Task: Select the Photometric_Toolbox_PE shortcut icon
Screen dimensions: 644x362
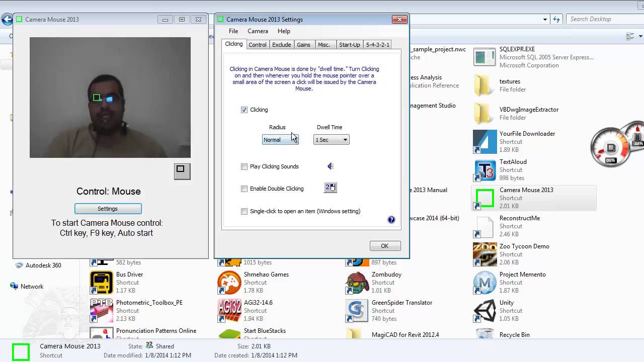Action: [102, 311]
